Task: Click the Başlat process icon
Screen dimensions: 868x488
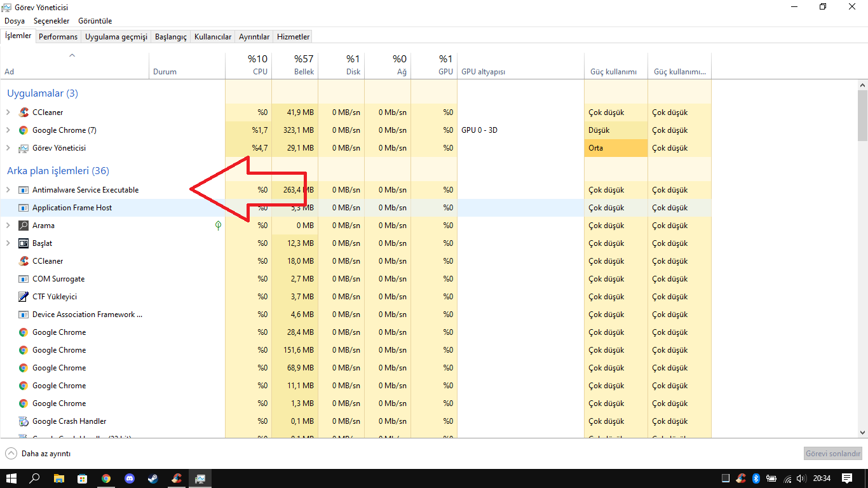Action: (x=24, y=243)
